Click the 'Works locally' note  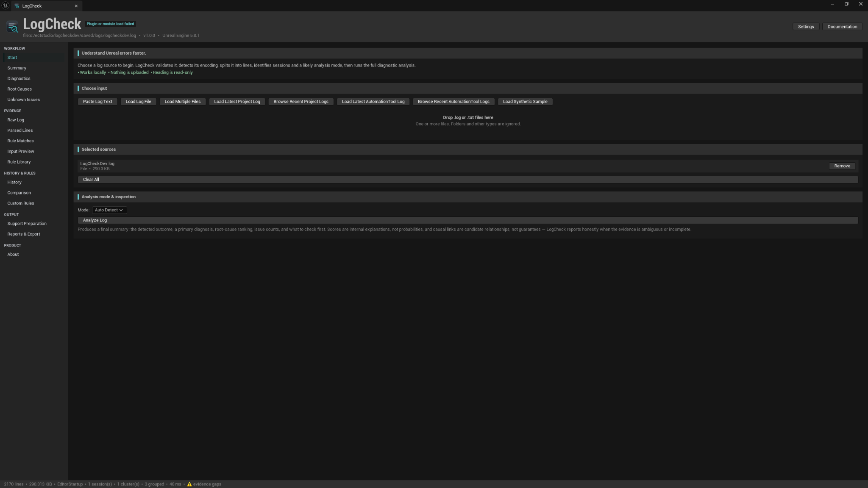click(x=92, y=72)
